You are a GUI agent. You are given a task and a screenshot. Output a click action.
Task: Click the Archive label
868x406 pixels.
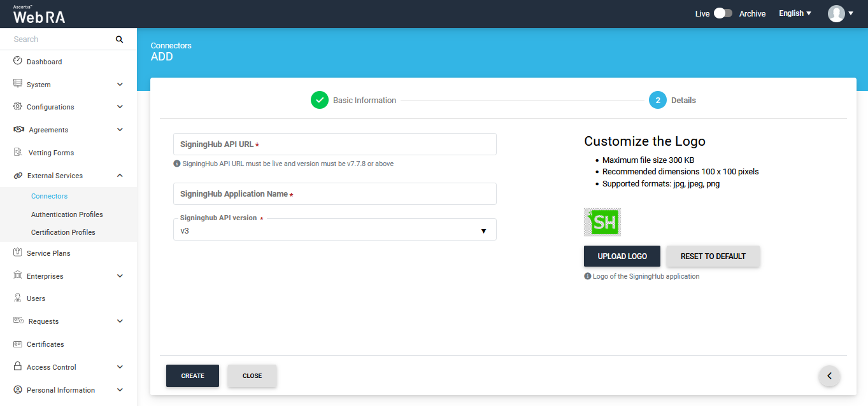coord(752,13)
